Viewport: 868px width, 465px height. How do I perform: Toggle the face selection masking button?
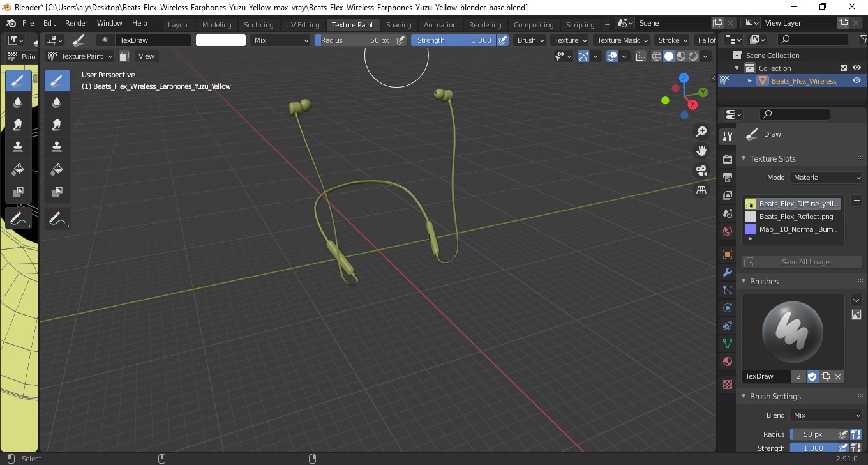click(124, 56)
